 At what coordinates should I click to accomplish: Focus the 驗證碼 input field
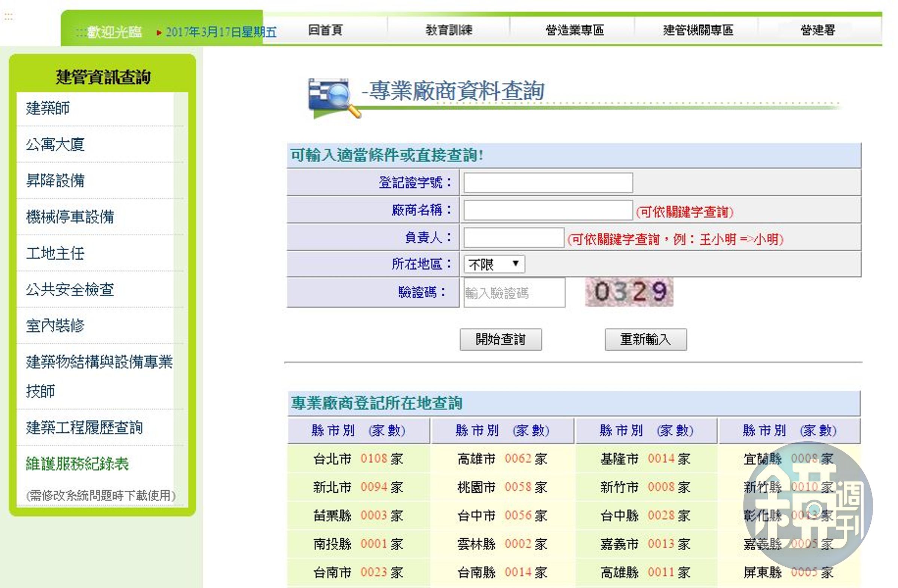514,293
